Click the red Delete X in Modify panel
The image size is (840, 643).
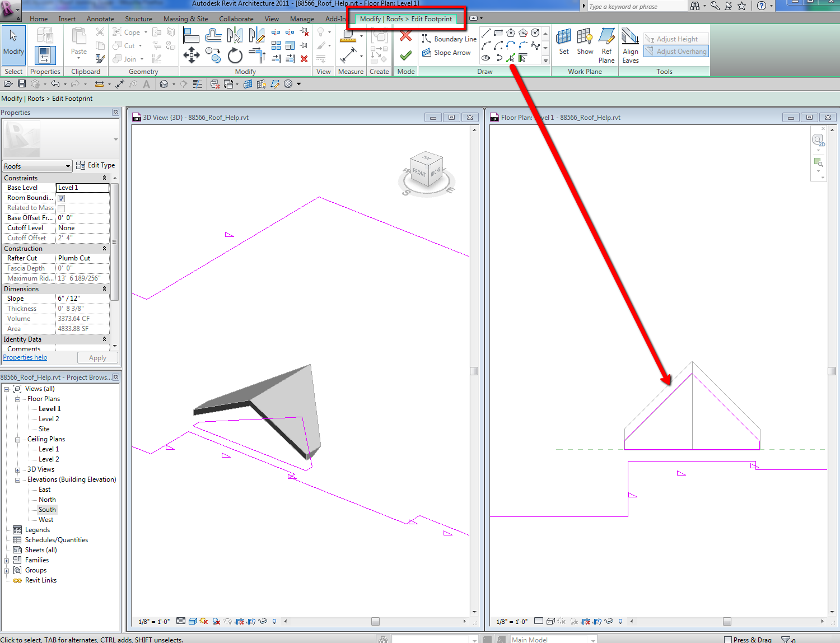click(304, 58)
